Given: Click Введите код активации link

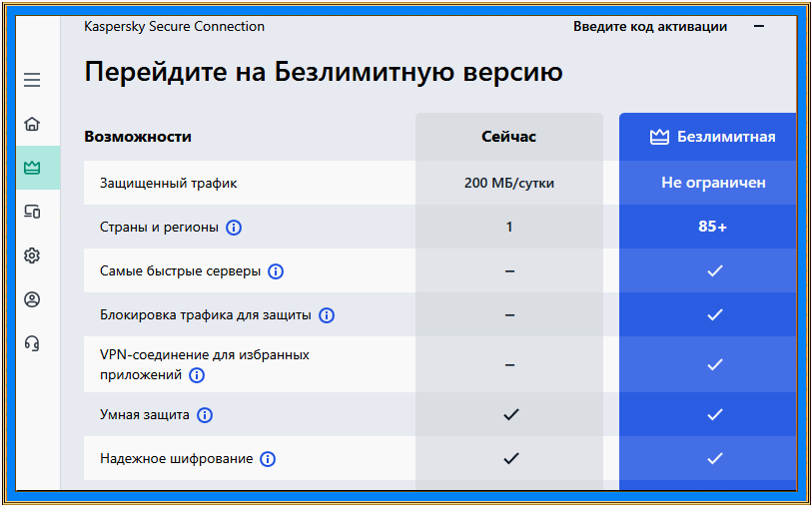Looking at the screenshot, I should click(x=650, y=26).
